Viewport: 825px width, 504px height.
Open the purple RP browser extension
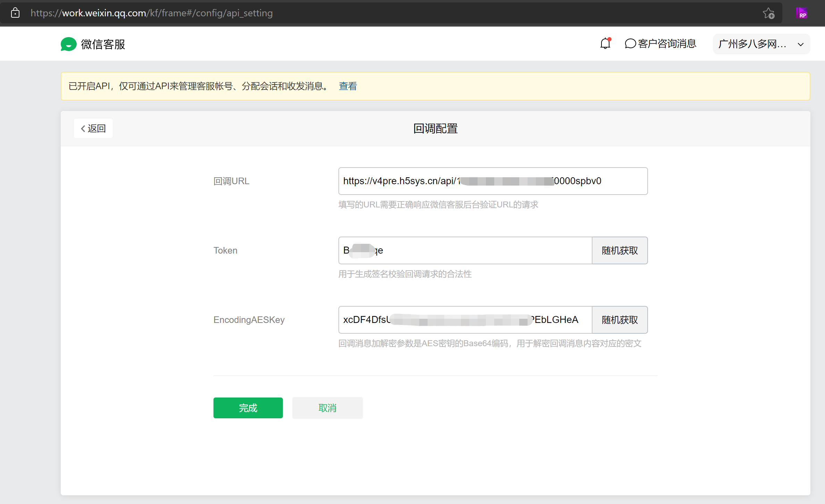coord(801,13)
